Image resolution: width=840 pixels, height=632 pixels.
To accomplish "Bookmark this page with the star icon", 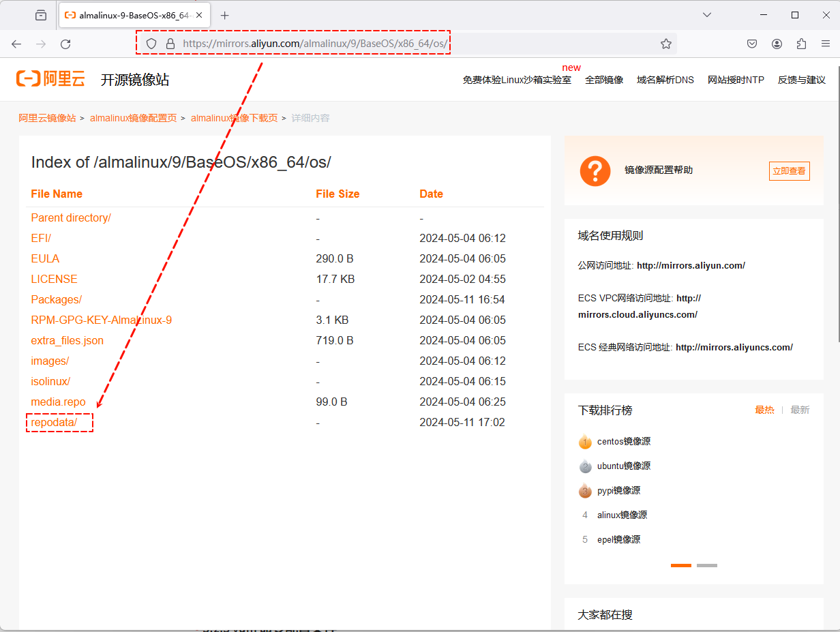I will 666,44.
